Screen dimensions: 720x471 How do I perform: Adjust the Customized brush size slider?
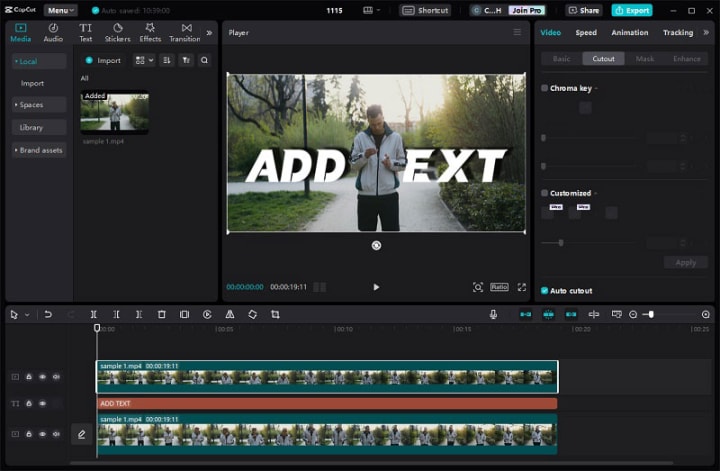point(561,243)
